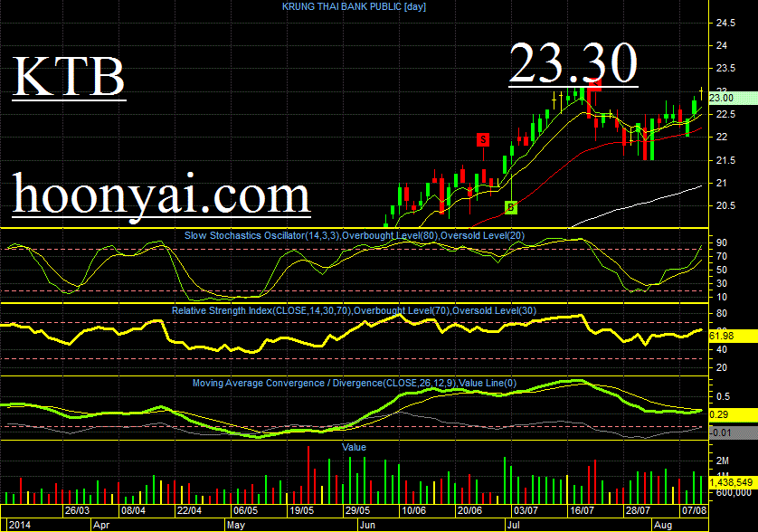This screenshot has height=532, width=758.
Task: Select the Jun month label
Action: click(367, 525)
